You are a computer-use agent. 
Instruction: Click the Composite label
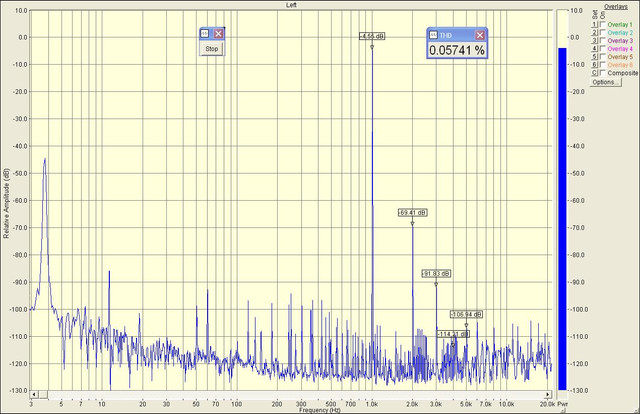click(x=622, y=73)
